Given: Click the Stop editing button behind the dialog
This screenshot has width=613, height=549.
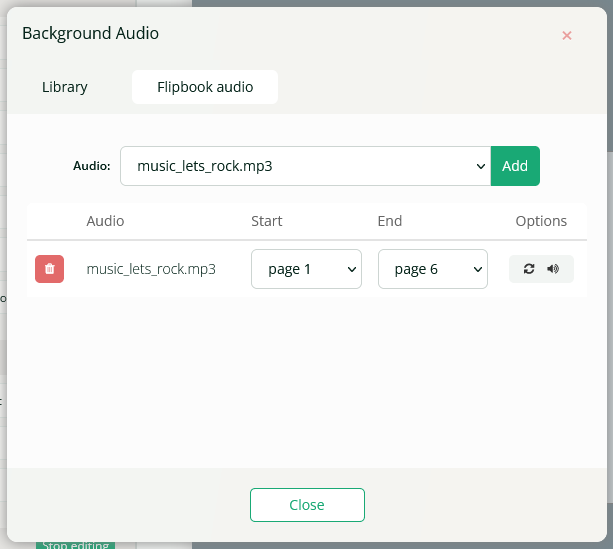Looking at the screenshot, I should (75, 545).
